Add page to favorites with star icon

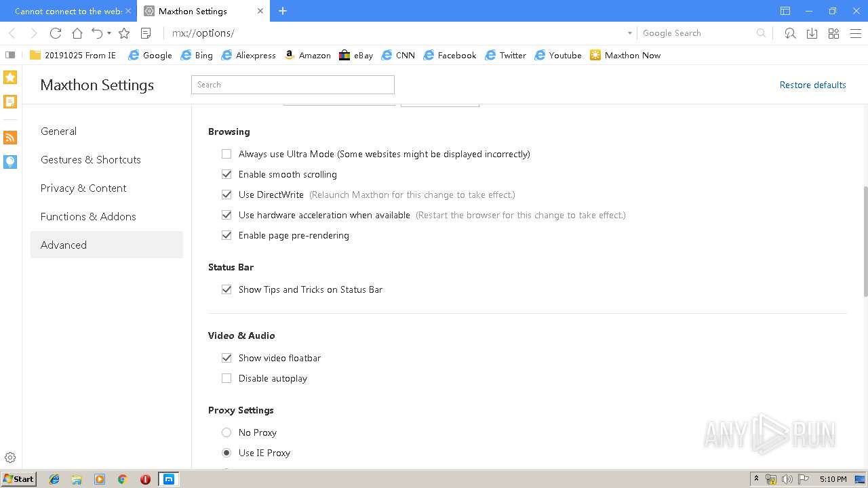click(x=124, y=33)
